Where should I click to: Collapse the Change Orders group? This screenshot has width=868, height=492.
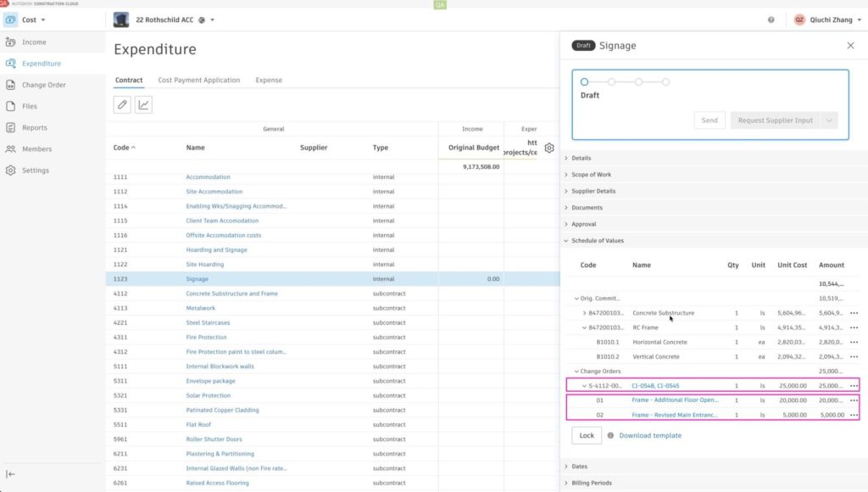(x=576, y=372)
